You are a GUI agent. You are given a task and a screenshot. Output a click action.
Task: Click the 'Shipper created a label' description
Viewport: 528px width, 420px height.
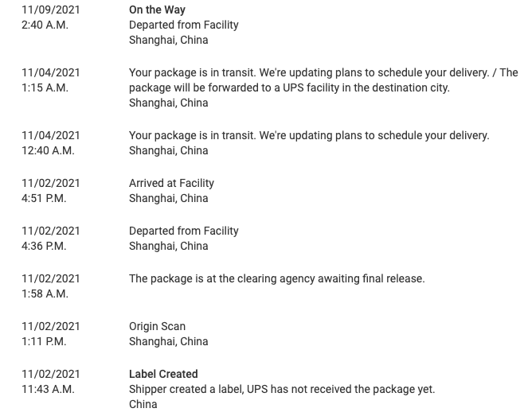pos(281,389)
